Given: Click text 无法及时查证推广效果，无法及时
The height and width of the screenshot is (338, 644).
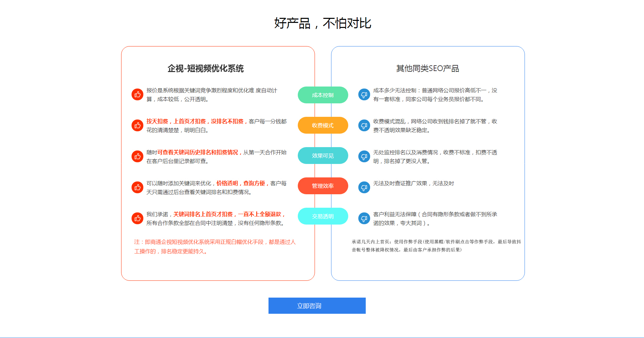Looking at the screenshot, I should tap(414, 183).
